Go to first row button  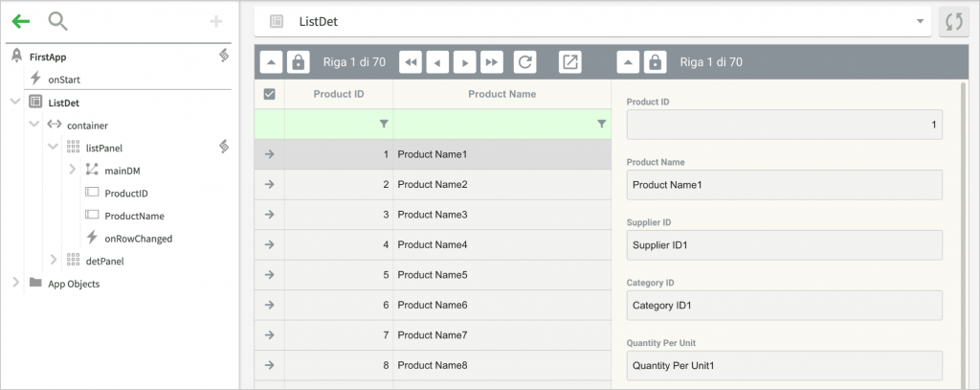[x=410, y=62]
